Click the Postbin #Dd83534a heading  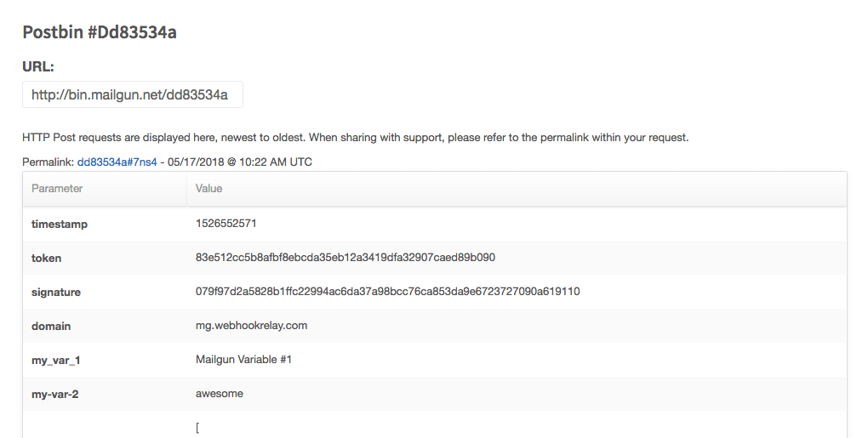[x=100, y=32]
